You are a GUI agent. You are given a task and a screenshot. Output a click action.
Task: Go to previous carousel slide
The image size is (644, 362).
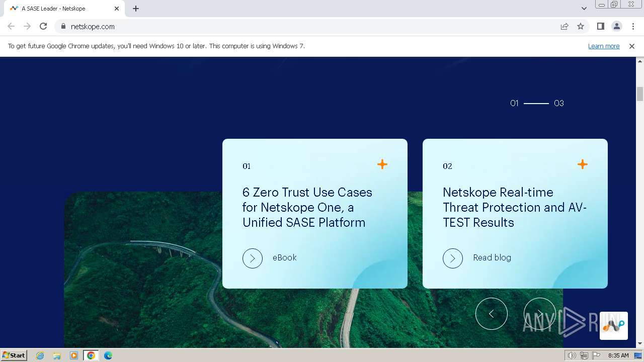(492, 314)
